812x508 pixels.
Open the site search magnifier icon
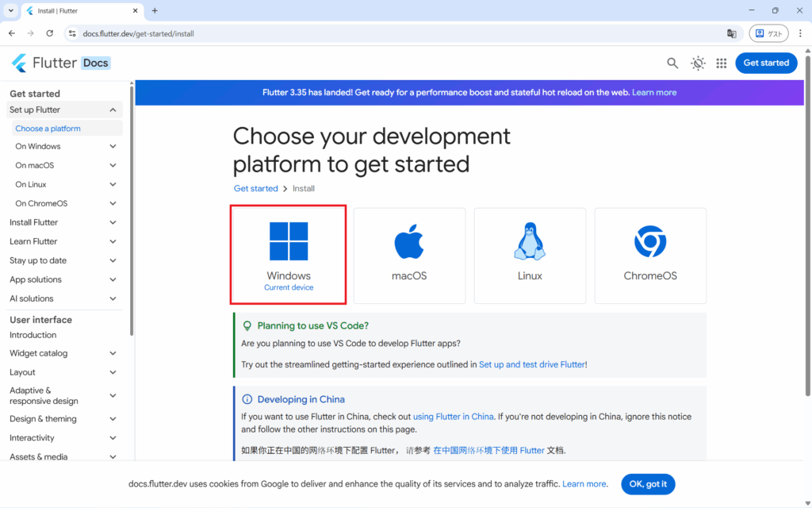(672, 63)
